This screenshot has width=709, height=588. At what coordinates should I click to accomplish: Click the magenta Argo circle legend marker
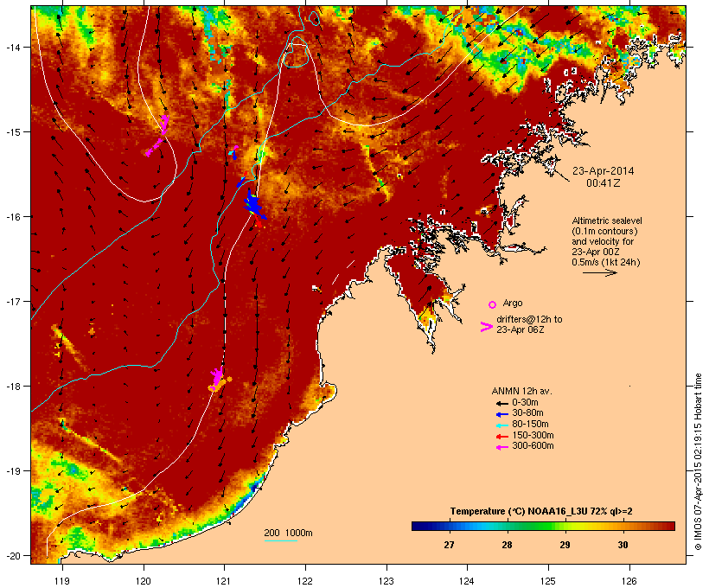[493, 304]
